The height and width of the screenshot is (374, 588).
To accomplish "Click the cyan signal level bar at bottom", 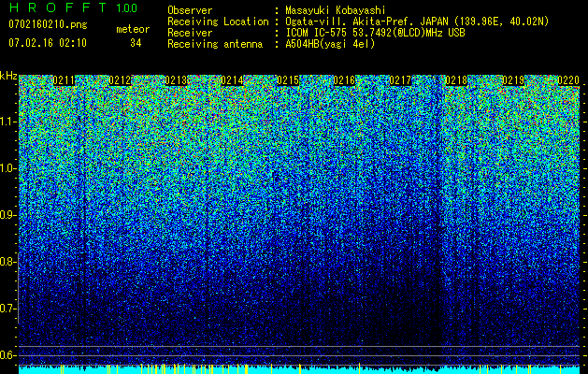I will pyautogui.click(x=299, y=370).
